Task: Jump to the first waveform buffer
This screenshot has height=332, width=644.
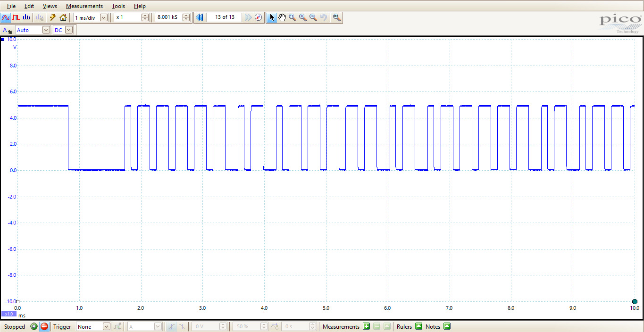Action: [x=199, y=17]
